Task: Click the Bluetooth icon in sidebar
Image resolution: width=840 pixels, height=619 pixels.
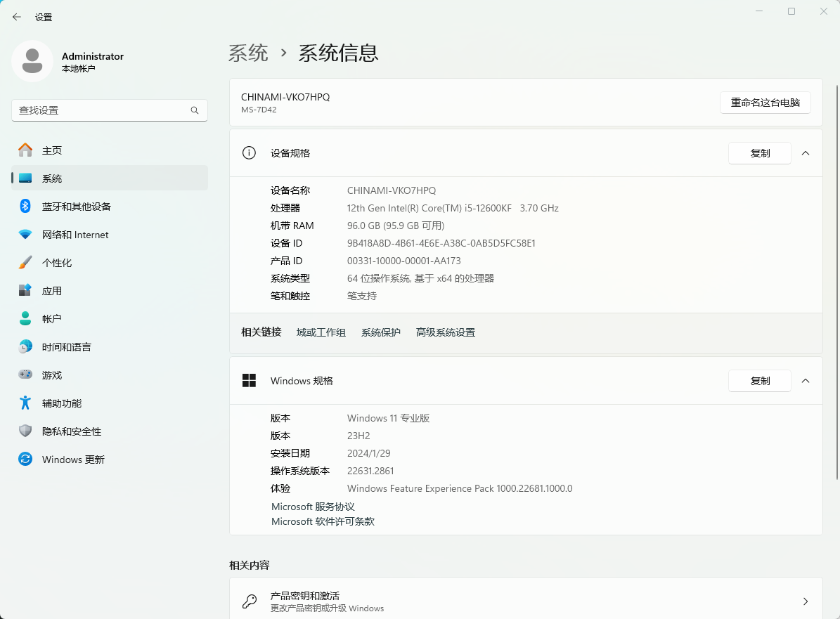Action: click(x=25, y=206)
